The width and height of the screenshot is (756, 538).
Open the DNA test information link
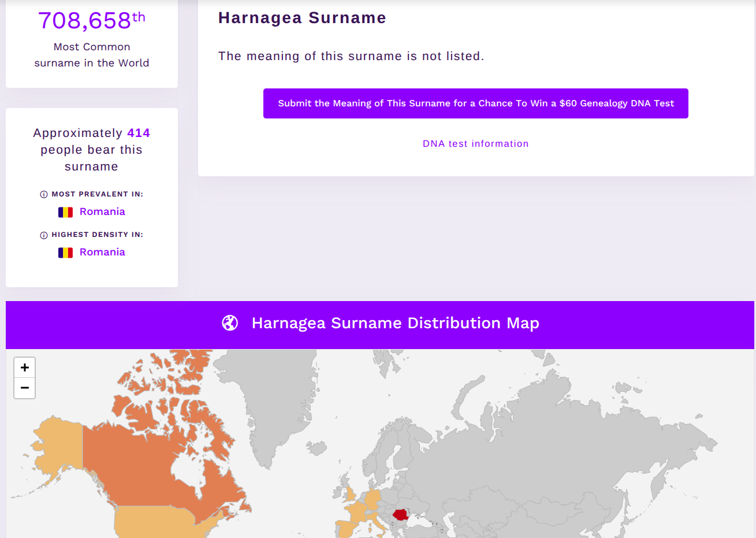(475, 143)
